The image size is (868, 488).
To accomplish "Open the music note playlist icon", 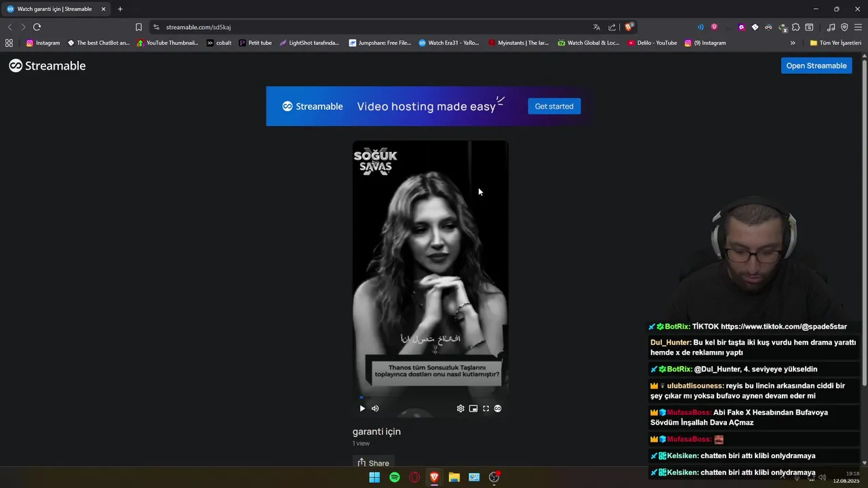I will (831, 27).
